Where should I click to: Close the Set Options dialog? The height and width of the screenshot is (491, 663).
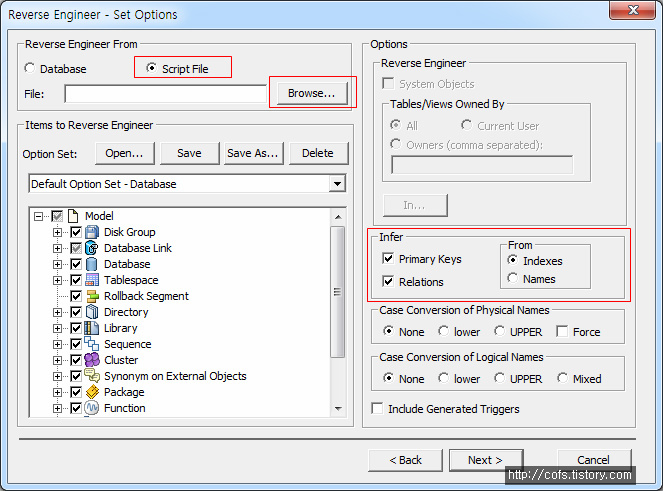(x=632, y=10)
